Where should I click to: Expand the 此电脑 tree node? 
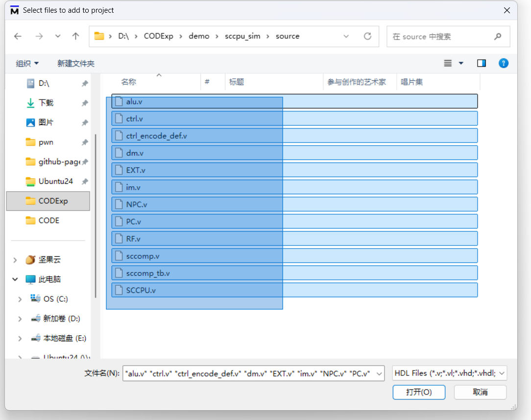point(15,279)
